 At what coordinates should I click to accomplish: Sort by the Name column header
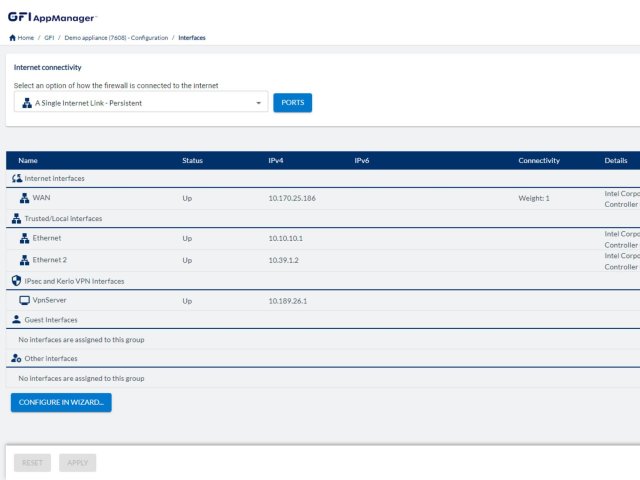[x=28, y=160]
